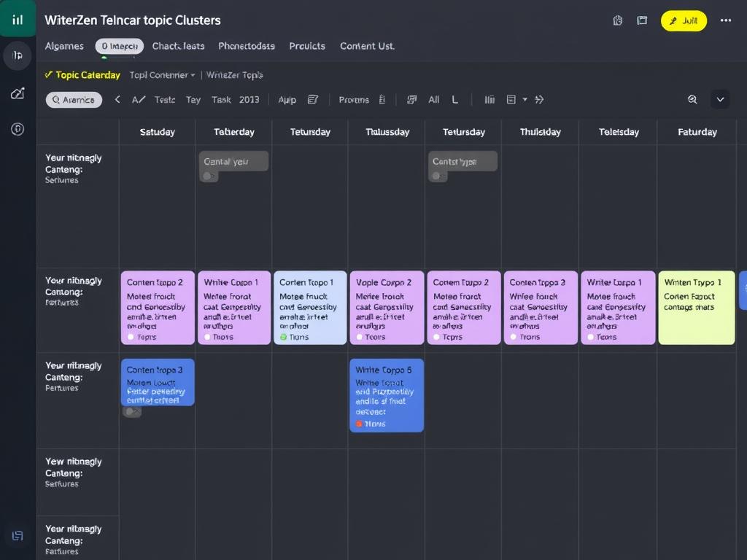Open the small caret dropdown near the grid icon

(x=525, y=99)
